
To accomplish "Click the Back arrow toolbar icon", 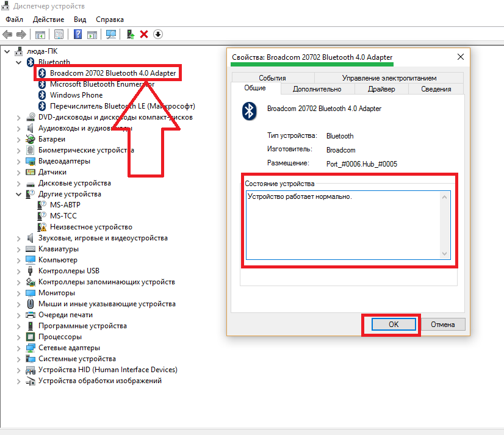I will click(x=7, y=34).
